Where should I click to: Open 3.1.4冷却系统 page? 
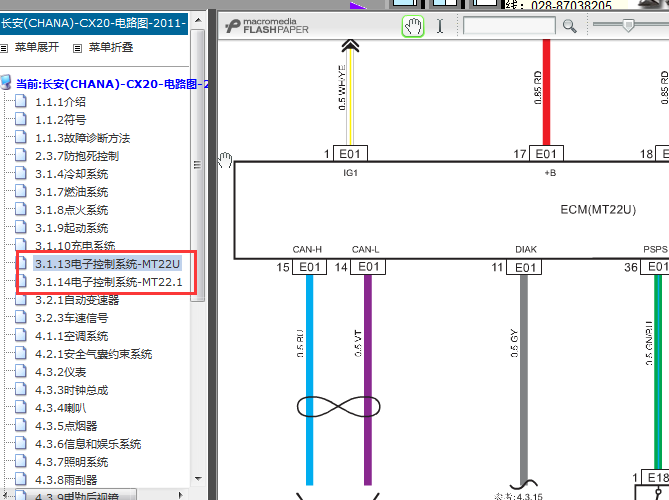point(71,174)
